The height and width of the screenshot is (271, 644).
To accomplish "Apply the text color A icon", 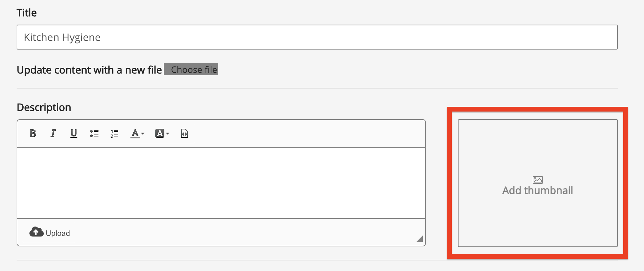I will (135, 133).
